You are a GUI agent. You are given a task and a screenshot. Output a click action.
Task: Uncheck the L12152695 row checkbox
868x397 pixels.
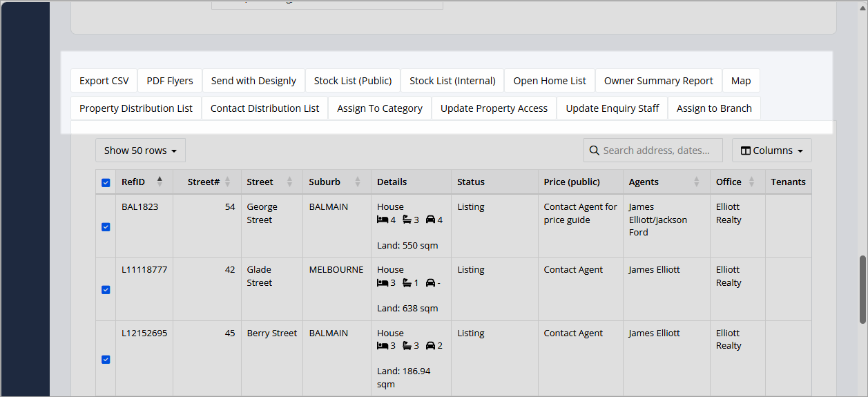[106, 359]
